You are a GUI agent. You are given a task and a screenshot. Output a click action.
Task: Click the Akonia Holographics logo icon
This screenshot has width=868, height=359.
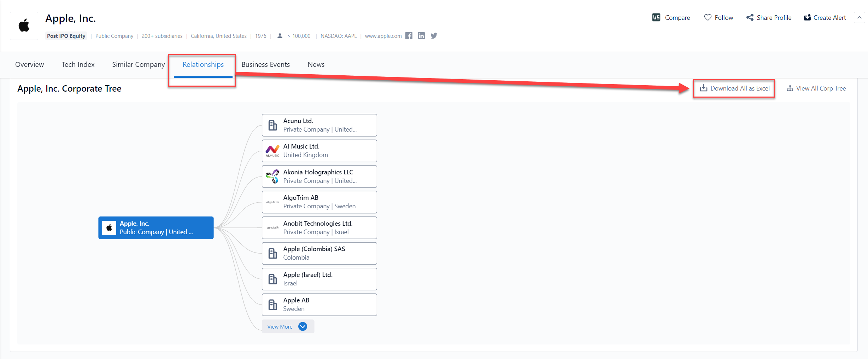pos(272,176)
